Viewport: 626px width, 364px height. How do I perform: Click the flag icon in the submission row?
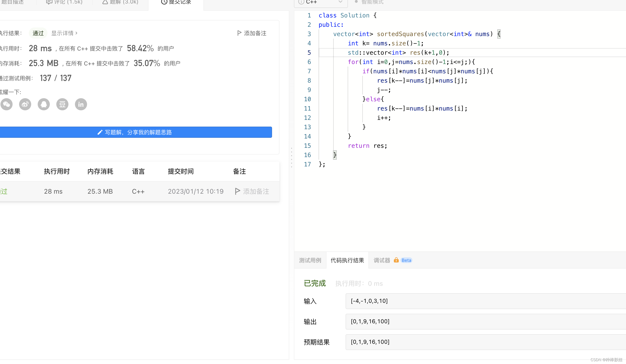click(x=237, y=191)
